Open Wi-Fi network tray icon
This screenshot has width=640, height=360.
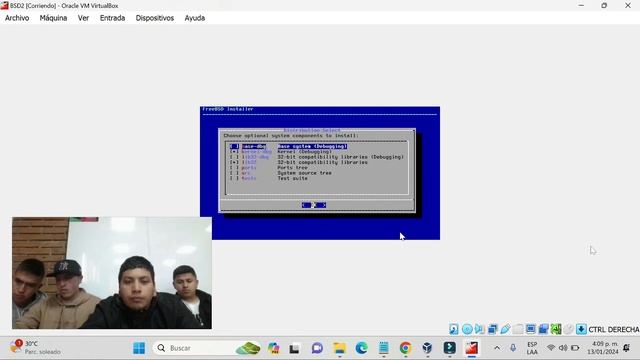(551, 348)
